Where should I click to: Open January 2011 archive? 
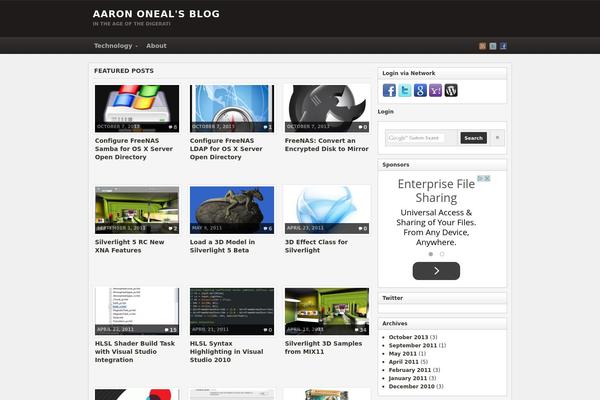click(x=408, y=378)
